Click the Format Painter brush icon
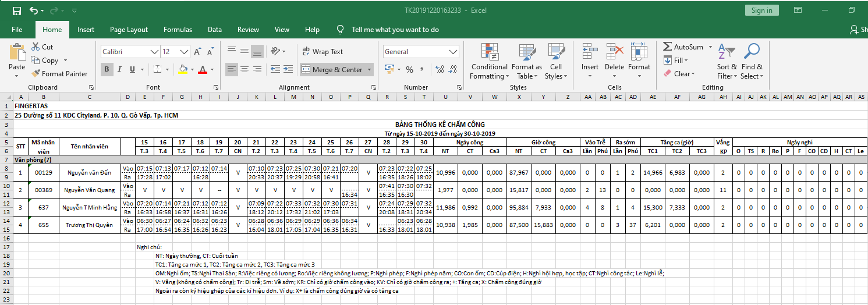868x305 pixels. tap(36, 74)
